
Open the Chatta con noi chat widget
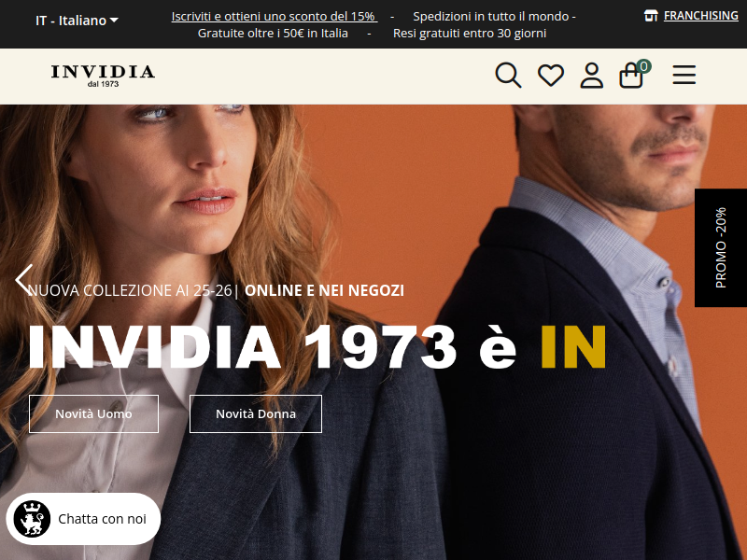click(x=83, y=519)
